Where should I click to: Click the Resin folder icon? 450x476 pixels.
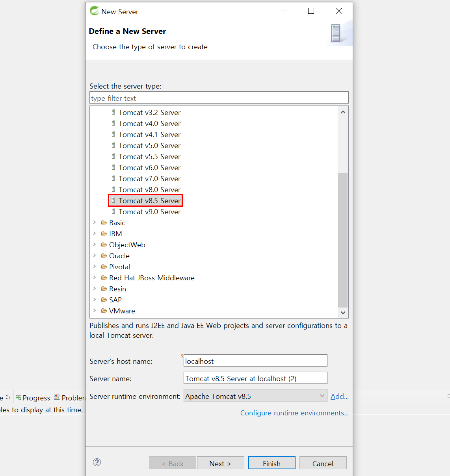[104, 289]
